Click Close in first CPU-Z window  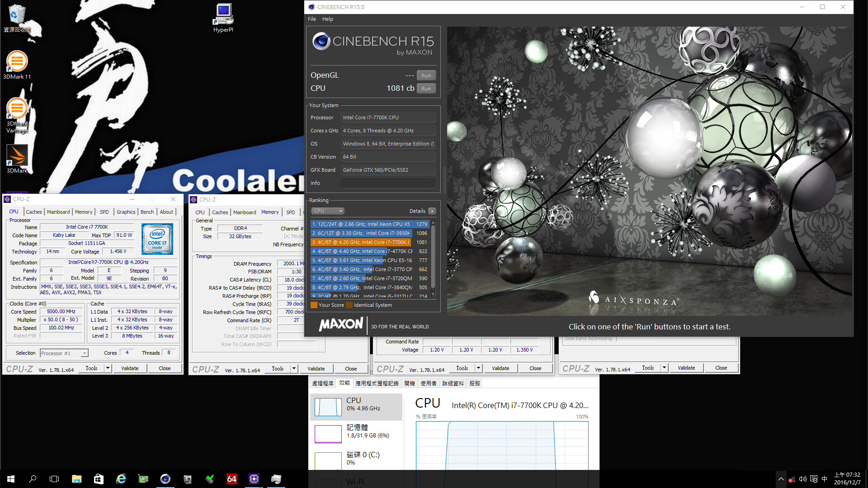pos(165,368)
